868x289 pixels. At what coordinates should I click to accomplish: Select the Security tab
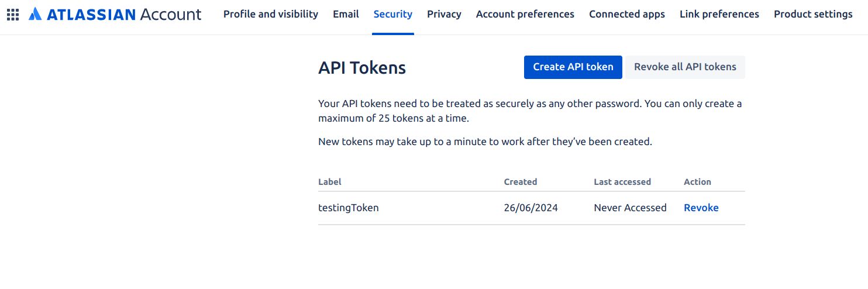pyautogui.click(x=393, y=14)
